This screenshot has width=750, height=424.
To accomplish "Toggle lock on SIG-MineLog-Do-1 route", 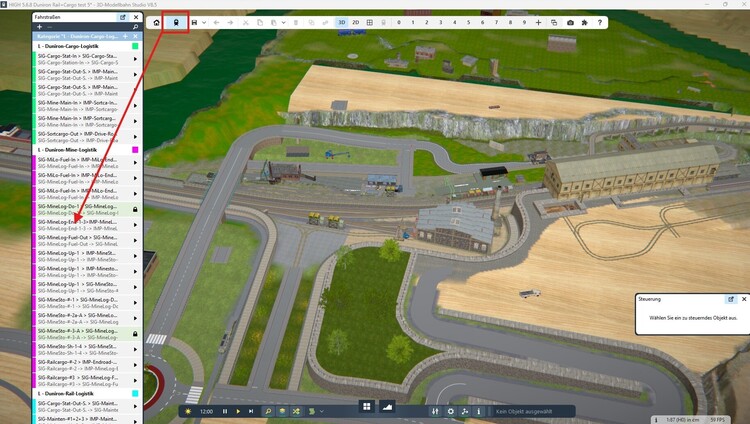I will point(135,209).
